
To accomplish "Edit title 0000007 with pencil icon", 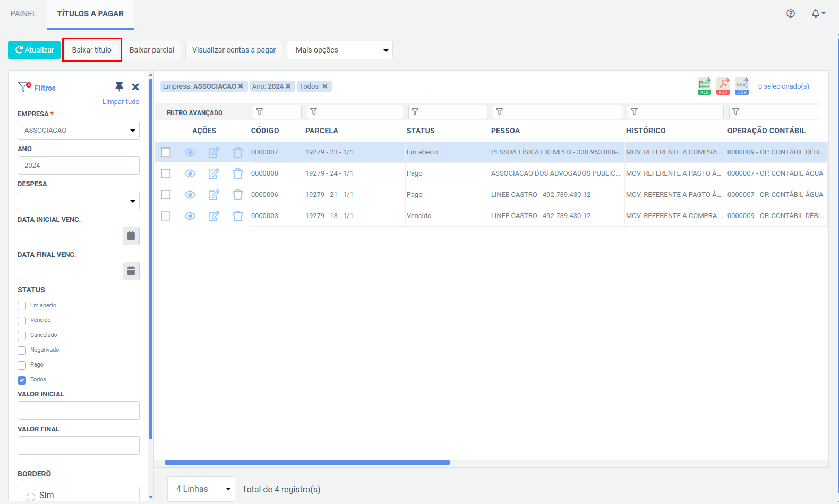I will pos(214,152).
